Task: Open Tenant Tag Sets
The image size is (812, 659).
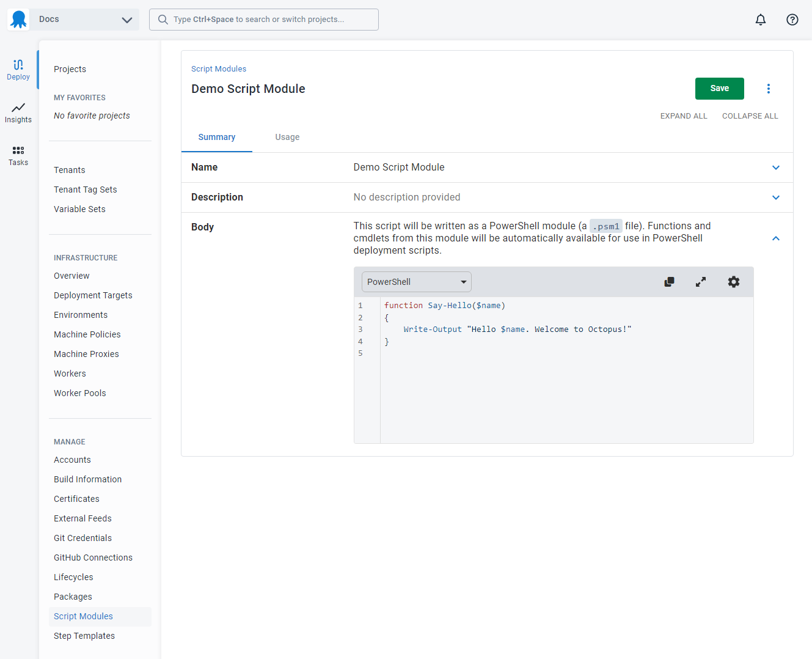Action: (x=86, y=190)
